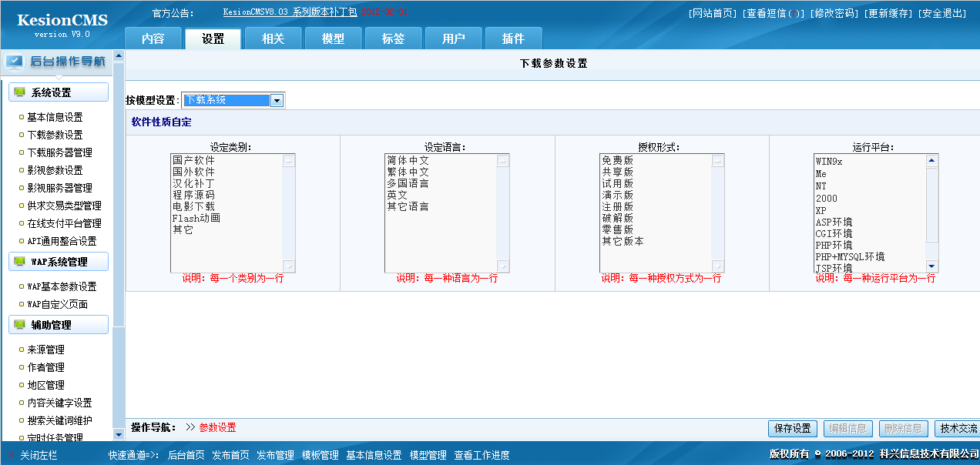Click the 辅助管理 section monitor icon

click(20, 325)
